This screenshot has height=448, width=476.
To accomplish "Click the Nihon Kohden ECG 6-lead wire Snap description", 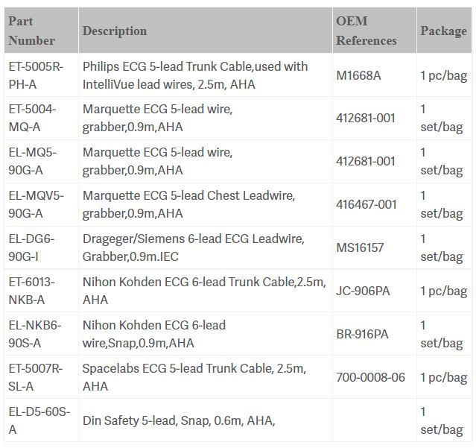I will tap(154, 334).
